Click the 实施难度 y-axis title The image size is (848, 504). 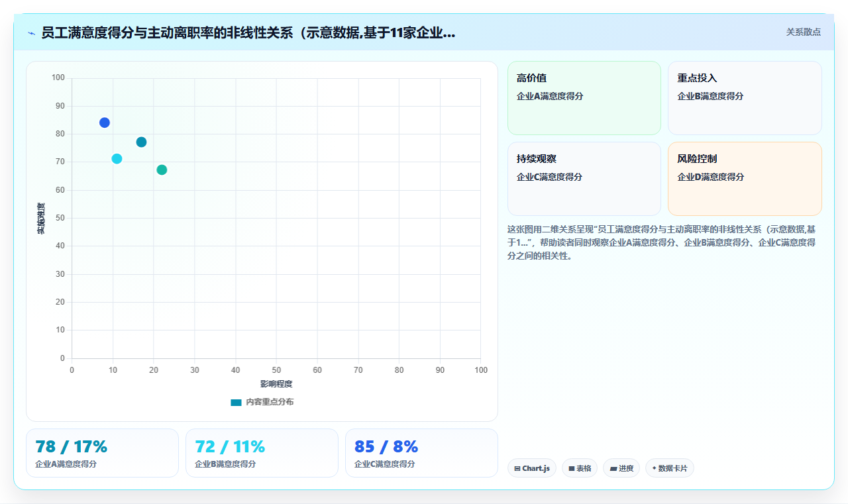41,219
